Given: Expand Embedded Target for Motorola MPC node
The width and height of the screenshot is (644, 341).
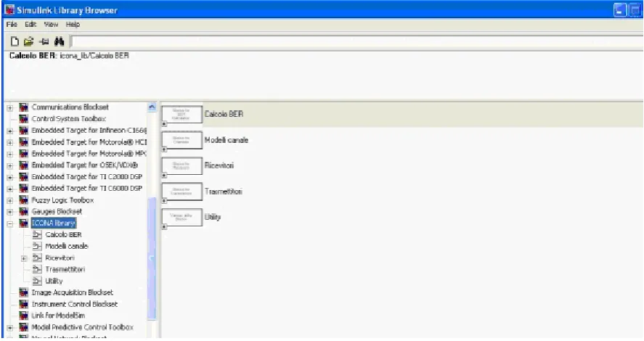Looking at the screenshot, I should (10, 155).
